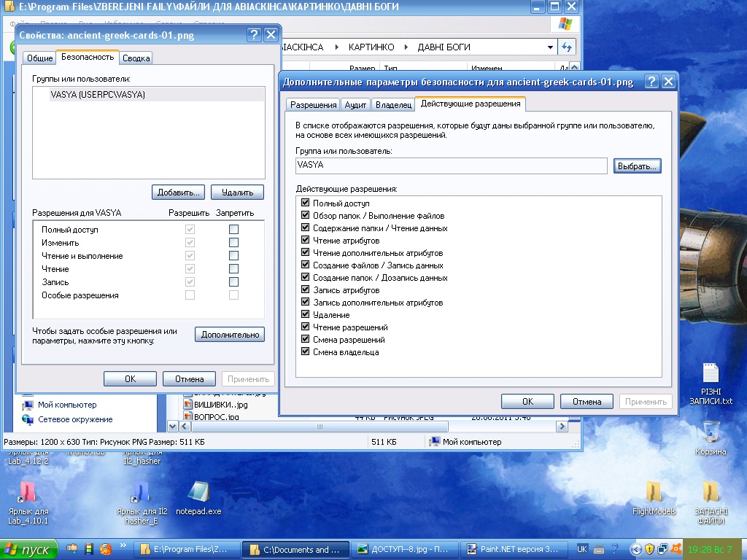Open the FlightModels desktop folder
Image resolution: width=747 pixels, height=560 pixels.
654,493
